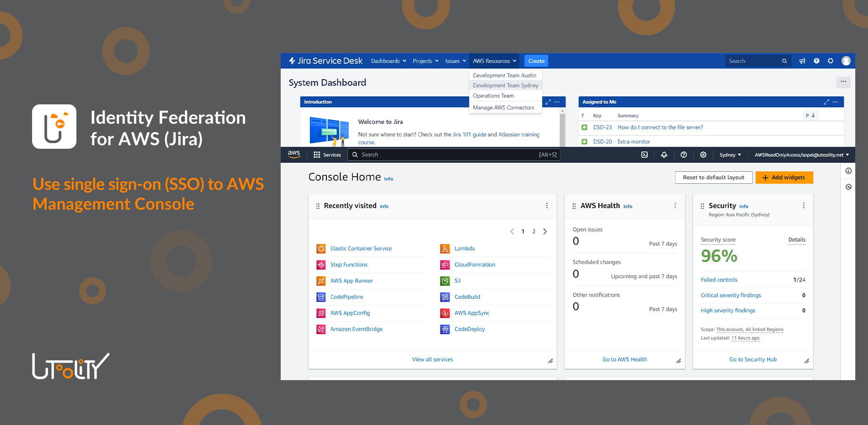The height and width of the screenshot is (425, 868).
Task: Click the Lambda service icon
Action: pyautogui.click(x=445, y=248)
